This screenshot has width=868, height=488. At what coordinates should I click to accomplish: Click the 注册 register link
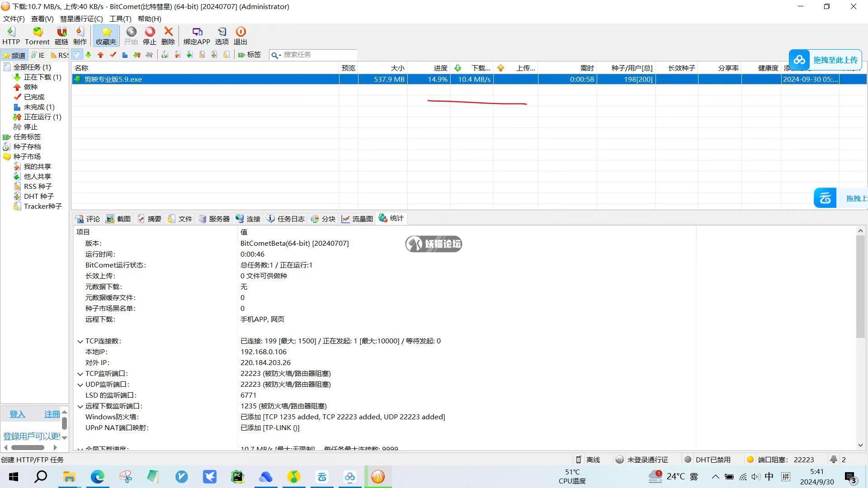52,414
